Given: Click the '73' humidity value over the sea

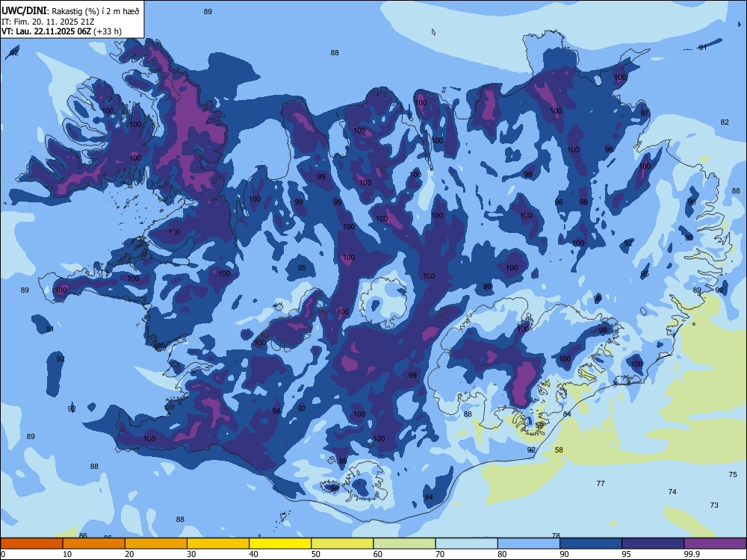Looking at the screenshot, I should (714, 505).
